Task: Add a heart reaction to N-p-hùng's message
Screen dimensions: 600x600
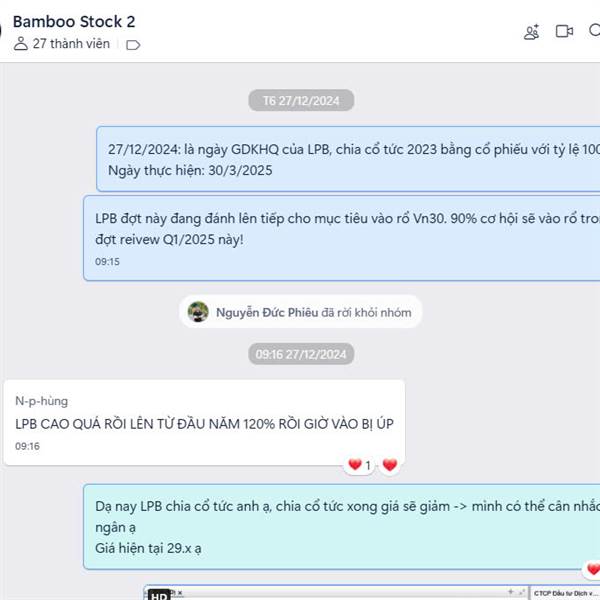Action: [390, 465]
